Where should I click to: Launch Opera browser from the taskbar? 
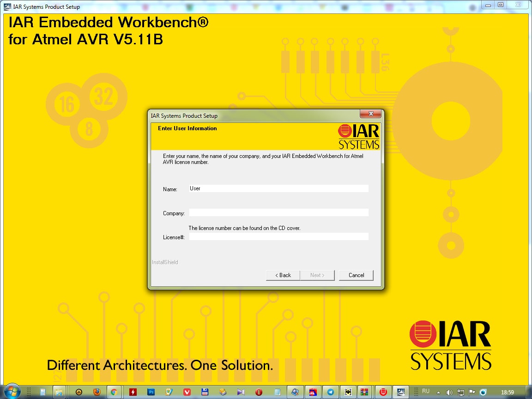coord(259,392)
